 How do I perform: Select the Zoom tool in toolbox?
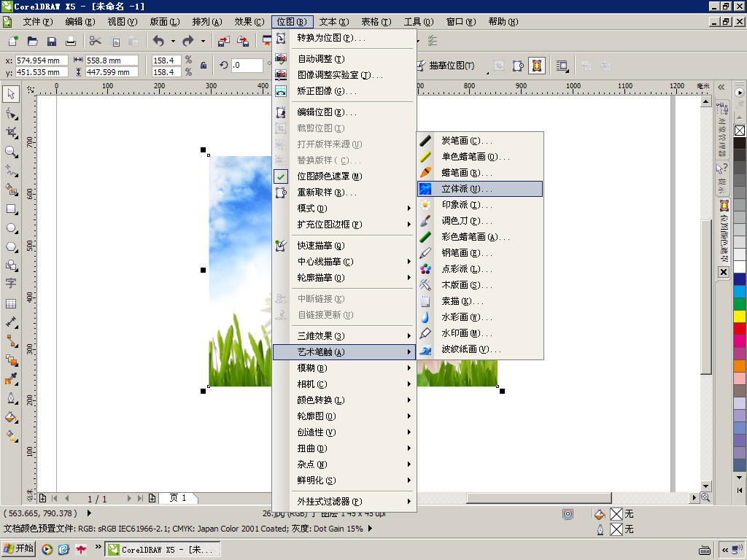11,152
